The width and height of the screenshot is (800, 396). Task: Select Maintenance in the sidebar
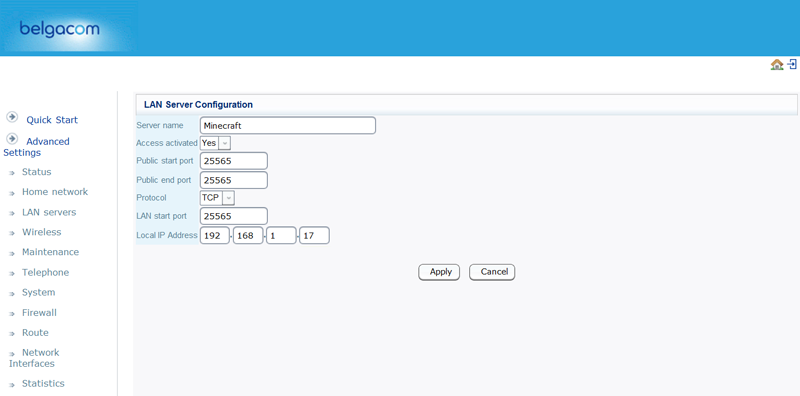tap(51, 252)
